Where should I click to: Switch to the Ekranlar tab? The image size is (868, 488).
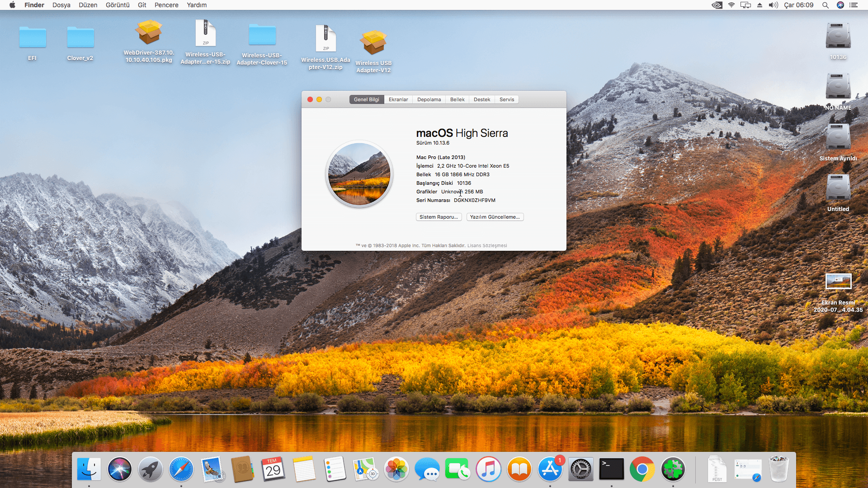coord(398,99)
